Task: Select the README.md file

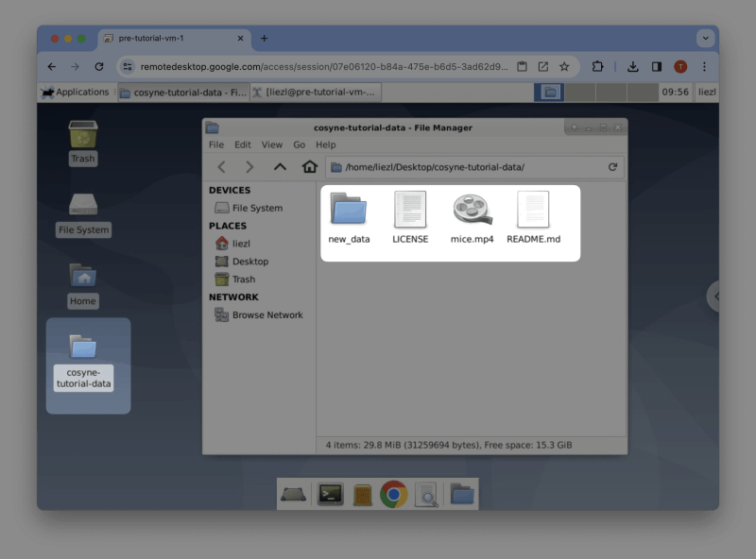Action: click(533, 217)
